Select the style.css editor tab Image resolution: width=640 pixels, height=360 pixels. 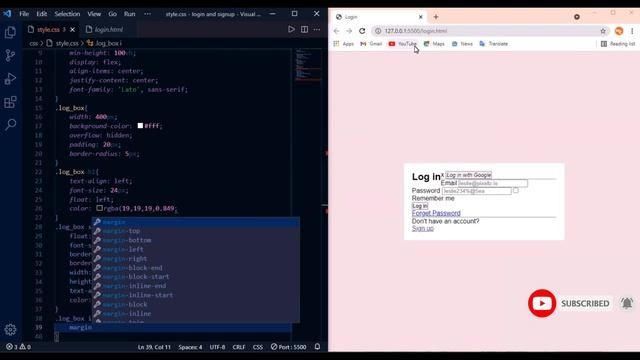point(48,29)
